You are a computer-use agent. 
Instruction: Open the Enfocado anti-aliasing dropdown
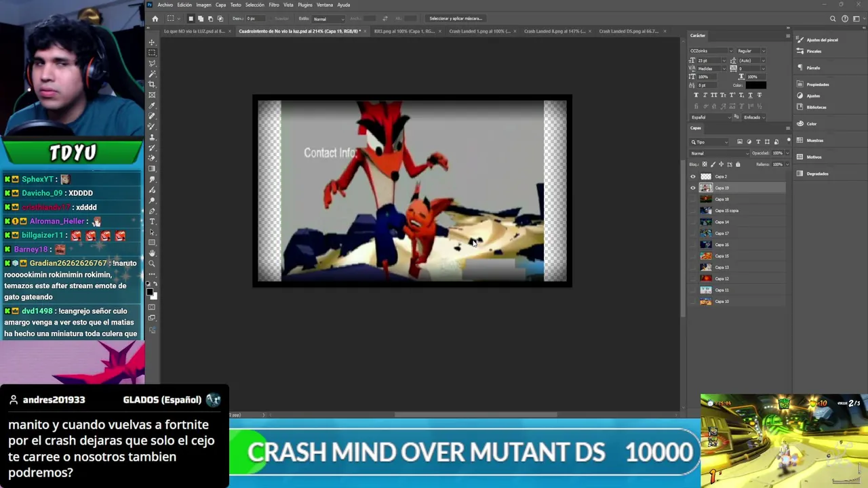pos(755,117)
